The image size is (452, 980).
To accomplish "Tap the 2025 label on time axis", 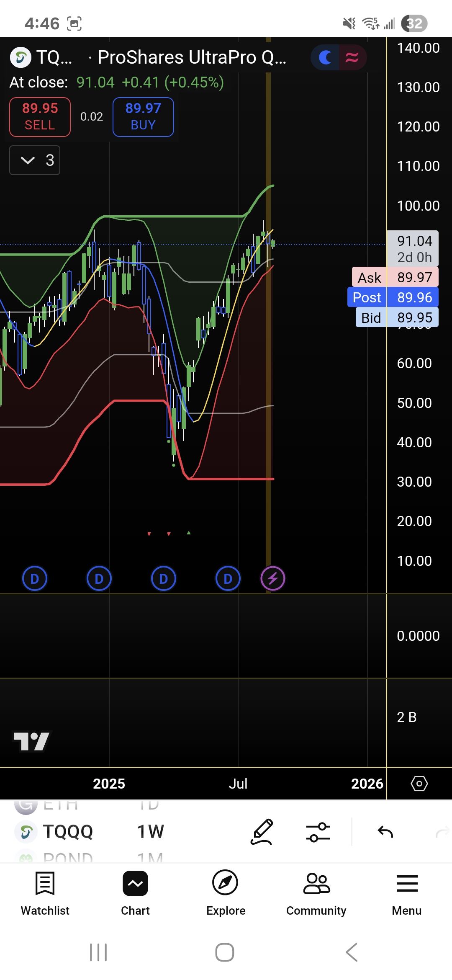I will tap(109, 783).
